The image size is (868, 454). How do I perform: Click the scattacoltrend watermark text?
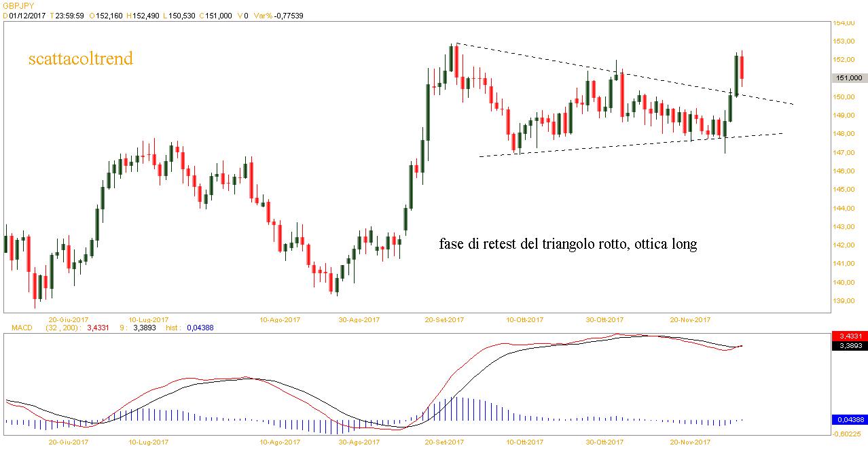80,59
